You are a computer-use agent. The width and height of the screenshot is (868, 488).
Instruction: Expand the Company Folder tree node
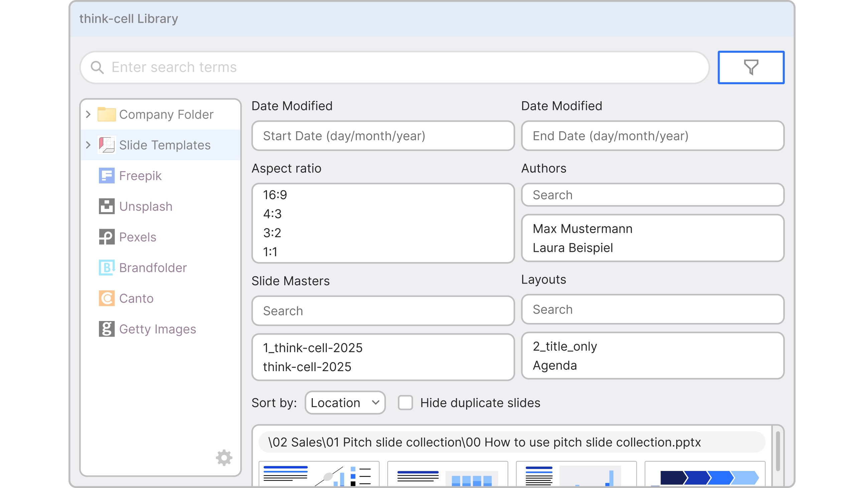click(x=88, y=115)
